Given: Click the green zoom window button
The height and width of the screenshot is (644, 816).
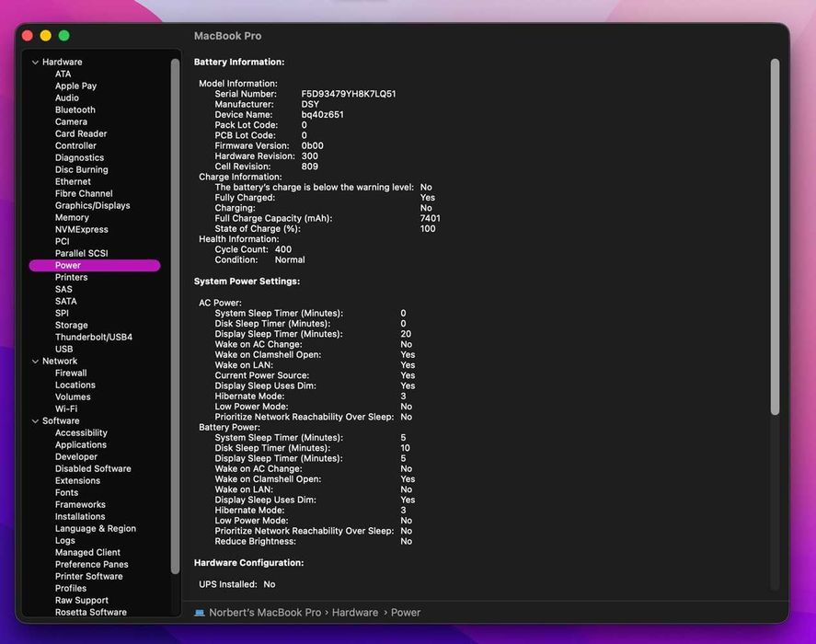Looking at the screenshot, I should pyautogui.click(x=64, y=36).
